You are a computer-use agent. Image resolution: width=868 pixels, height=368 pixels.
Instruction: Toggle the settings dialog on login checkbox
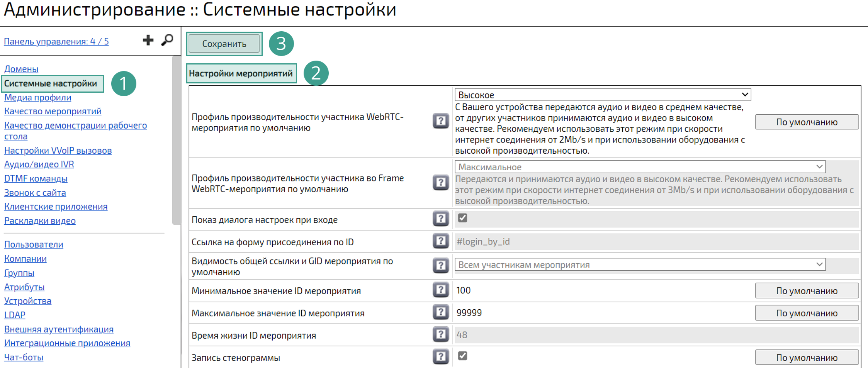click(462, 218)
